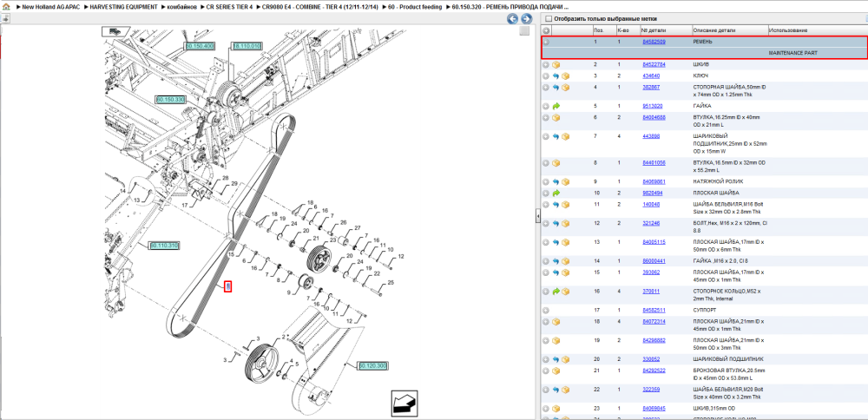Viewport: 868px width, 420px height.
Task: Click the blue arrow icon in row 3 КЛЮЧ
Action: pyautogui.click(x=556, y=75)
